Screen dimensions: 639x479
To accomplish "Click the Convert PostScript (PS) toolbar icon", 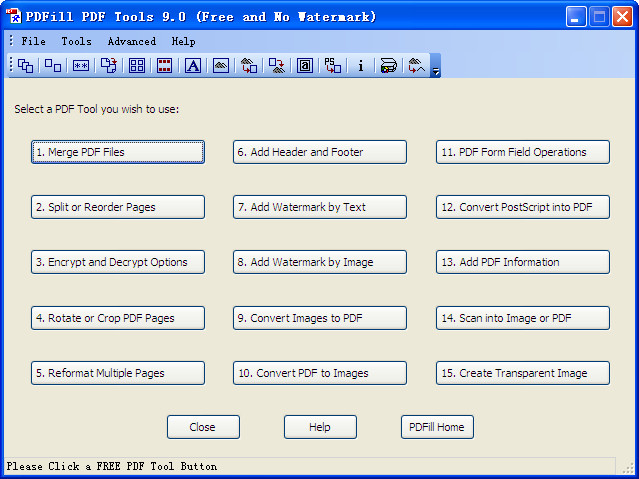I will [x=333, y=66].
